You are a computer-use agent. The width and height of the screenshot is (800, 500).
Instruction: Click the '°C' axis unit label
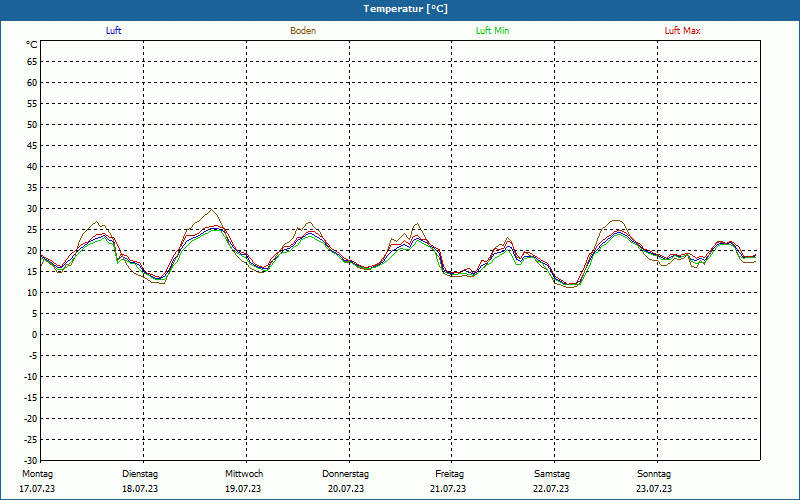(32, 45)
